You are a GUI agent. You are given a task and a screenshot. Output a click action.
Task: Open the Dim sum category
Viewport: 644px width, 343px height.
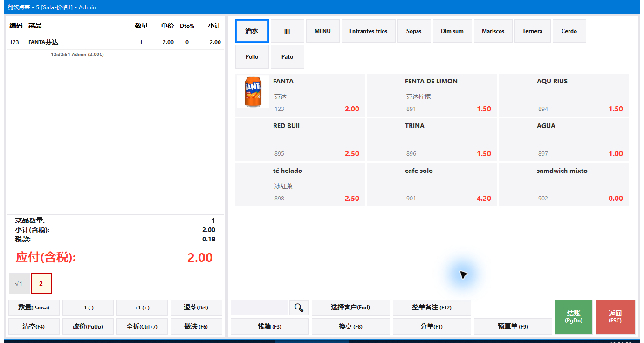click(452, 31)
